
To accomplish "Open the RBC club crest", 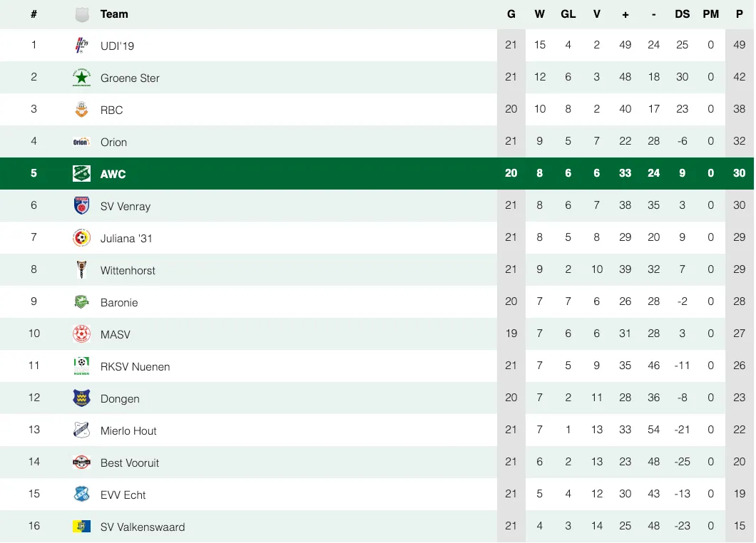I will 81,109.
